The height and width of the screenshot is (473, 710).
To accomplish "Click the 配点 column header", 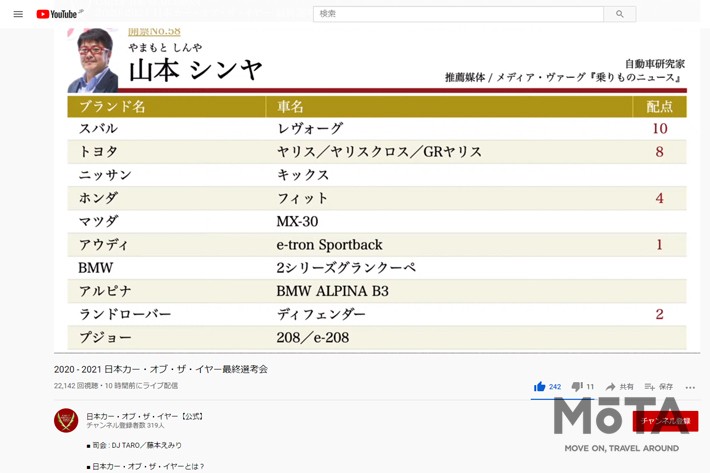I will click(x=659, y=106).
